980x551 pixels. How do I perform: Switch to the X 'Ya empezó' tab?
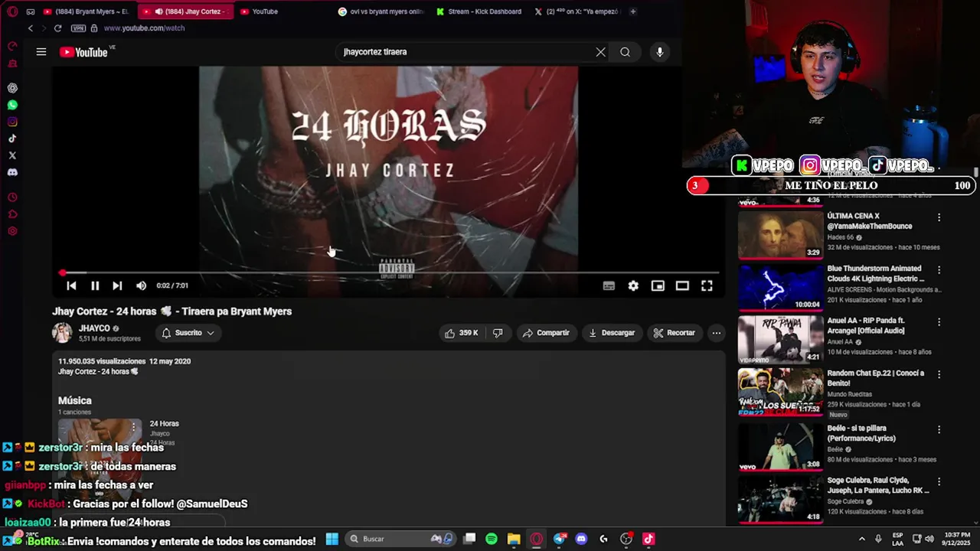point(577,11)
